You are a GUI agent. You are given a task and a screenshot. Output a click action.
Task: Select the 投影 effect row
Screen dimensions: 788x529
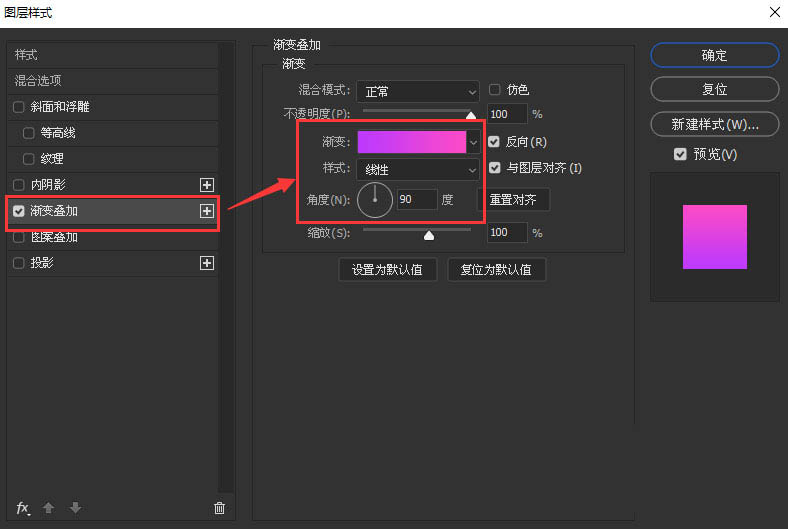[x=113, y=263]
